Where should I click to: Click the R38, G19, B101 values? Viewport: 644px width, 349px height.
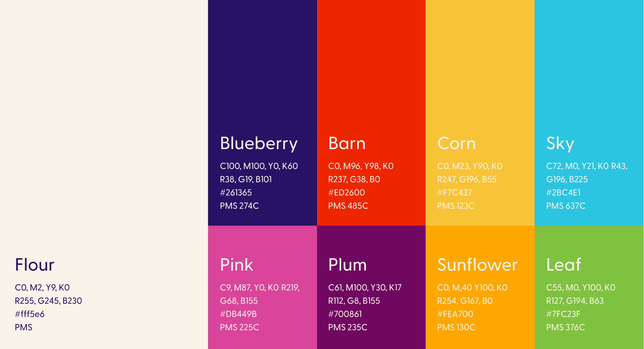[246, 179]
